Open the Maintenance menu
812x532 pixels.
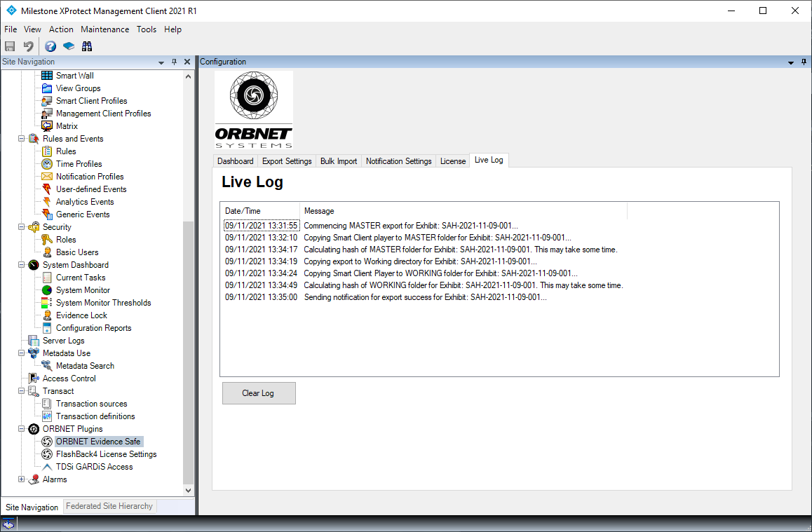tap(105, 29)
